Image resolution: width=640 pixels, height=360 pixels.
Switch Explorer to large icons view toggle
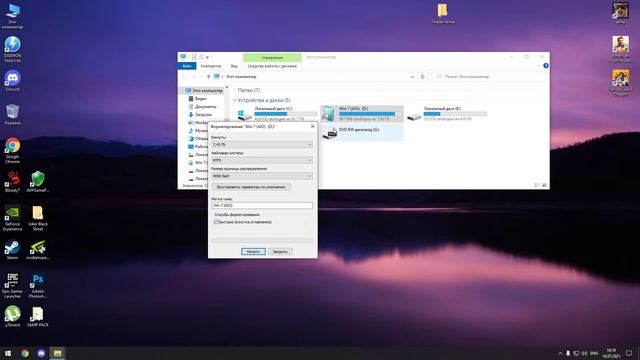tap(544, 185)
